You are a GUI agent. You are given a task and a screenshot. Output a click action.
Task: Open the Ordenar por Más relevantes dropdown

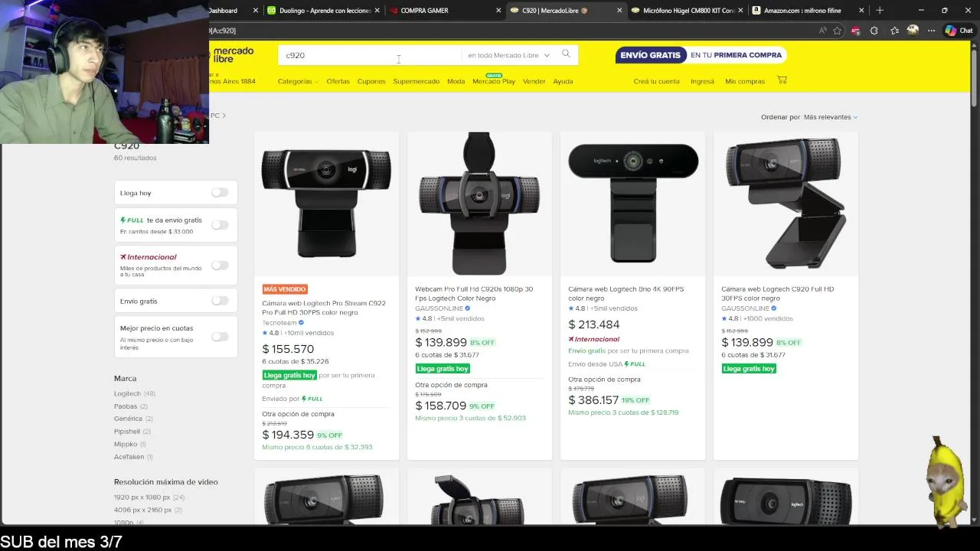[x=830, y=117]
